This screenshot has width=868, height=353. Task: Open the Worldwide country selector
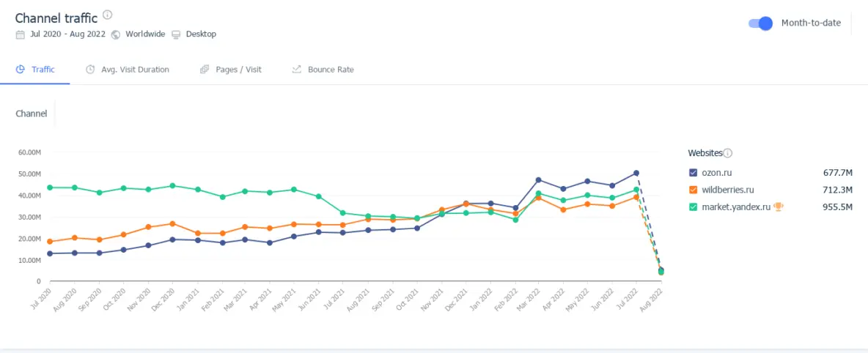pos(146,34)
